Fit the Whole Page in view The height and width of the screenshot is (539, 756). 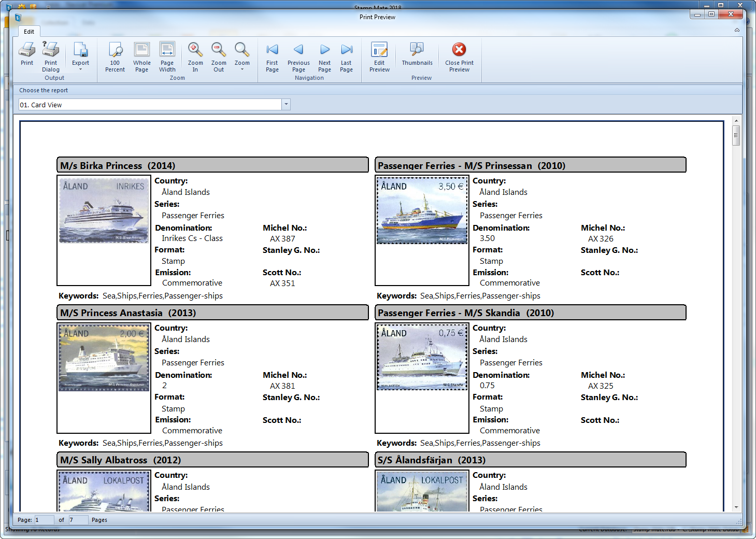pos(141,56)
